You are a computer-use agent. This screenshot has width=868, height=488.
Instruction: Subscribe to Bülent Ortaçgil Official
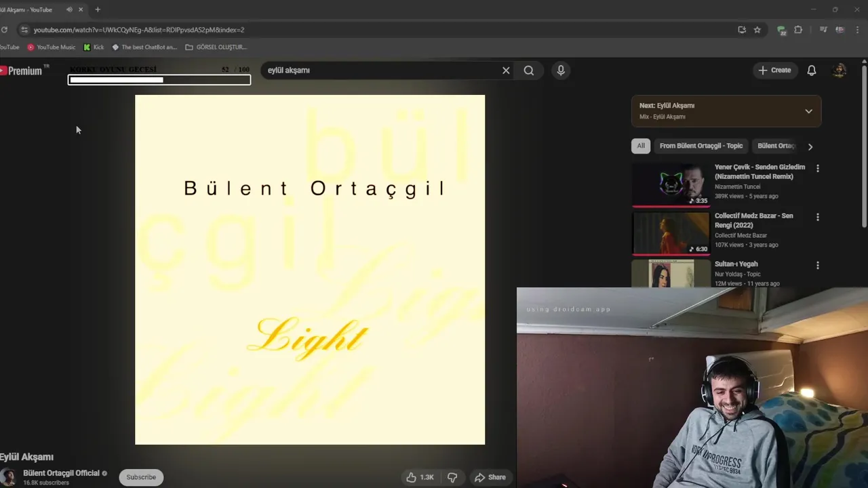[141, 477]
